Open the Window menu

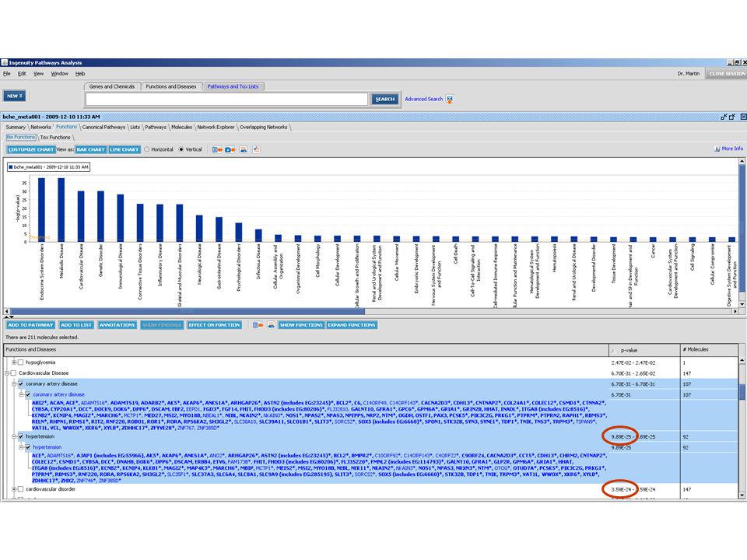click(x=60, y=74)
